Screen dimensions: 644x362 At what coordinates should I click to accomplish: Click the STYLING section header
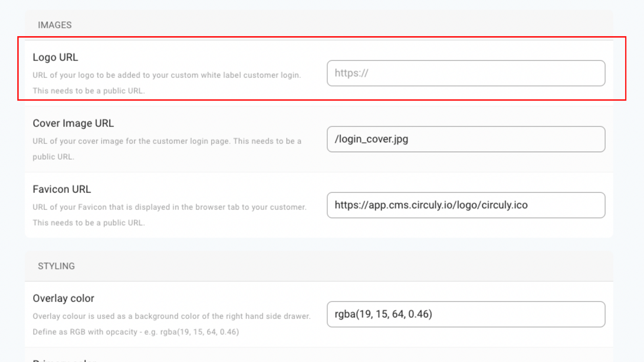click(x=56, y=266)
